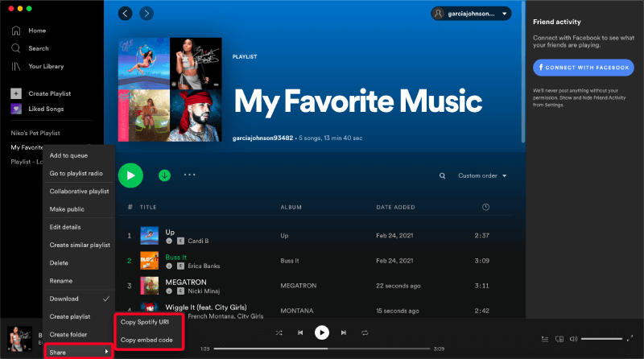Toggle the green download arrow for playlist
The image size is (644, 359).
point(164,175)
